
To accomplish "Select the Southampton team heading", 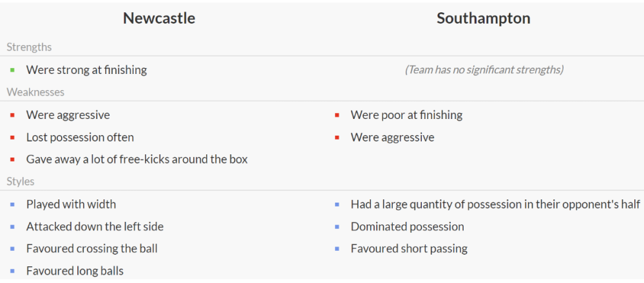I will (x=483, y=19).
